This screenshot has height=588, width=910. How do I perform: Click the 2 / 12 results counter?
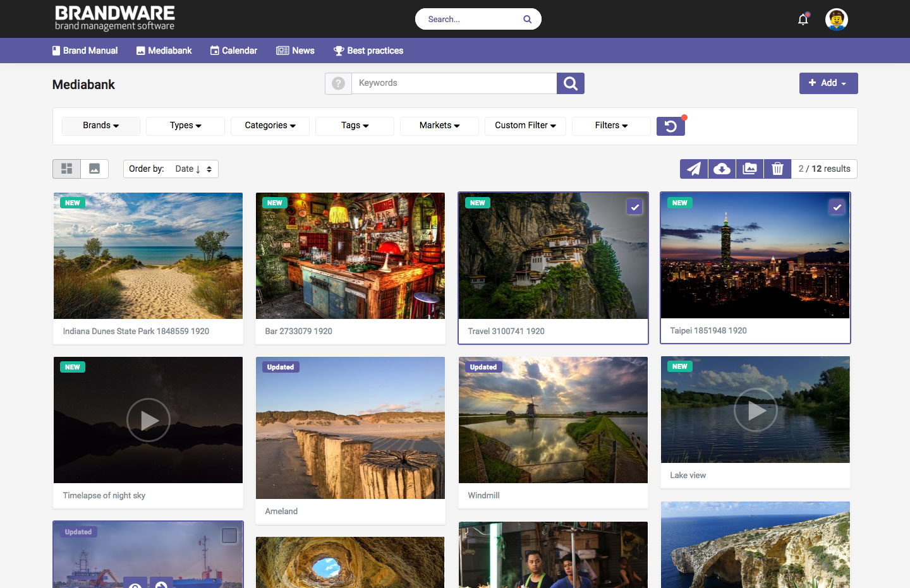tap(824, 169)
